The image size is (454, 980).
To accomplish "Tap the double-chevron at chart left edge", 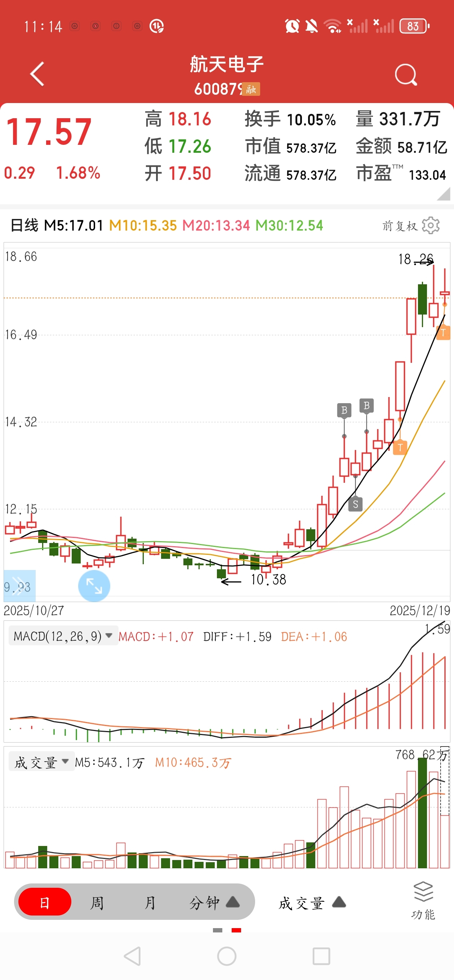I will tap(19, 585).
